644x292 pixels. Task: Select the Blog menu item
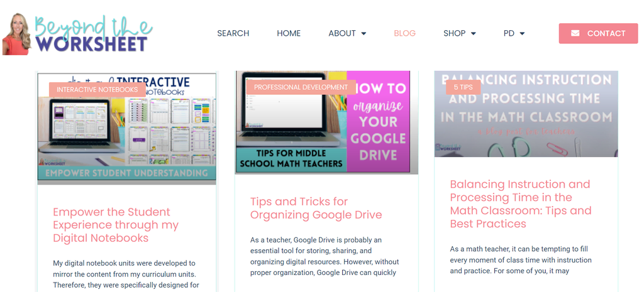[x=404, y=33]
